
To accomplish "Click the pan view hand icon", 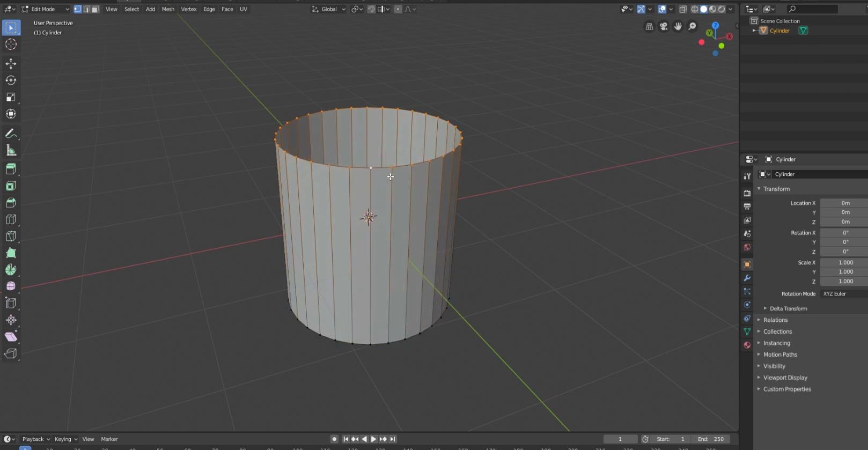I will [678, 26].
